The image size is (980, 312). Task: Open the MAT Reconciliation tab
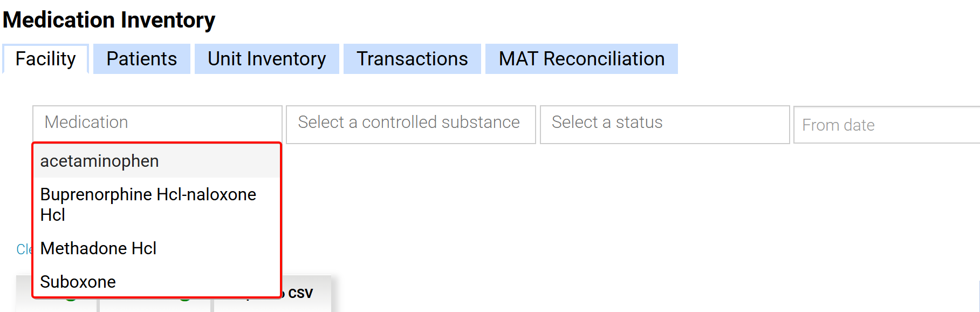coord(581,59)
